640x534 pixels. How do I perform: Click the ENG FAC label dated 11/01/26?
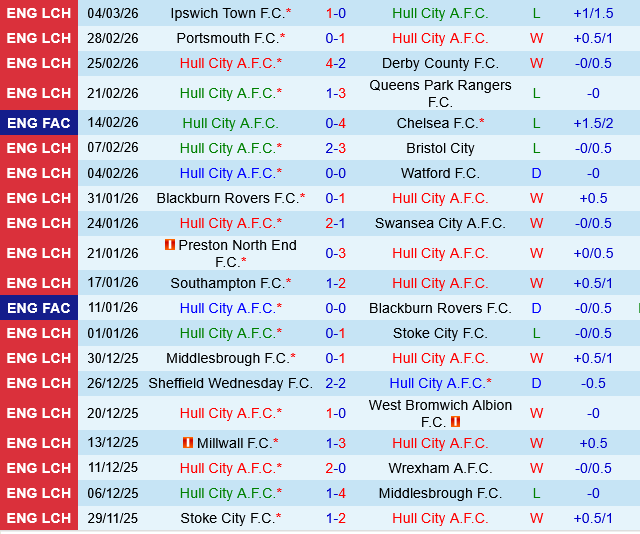click(x=39, y=308)
